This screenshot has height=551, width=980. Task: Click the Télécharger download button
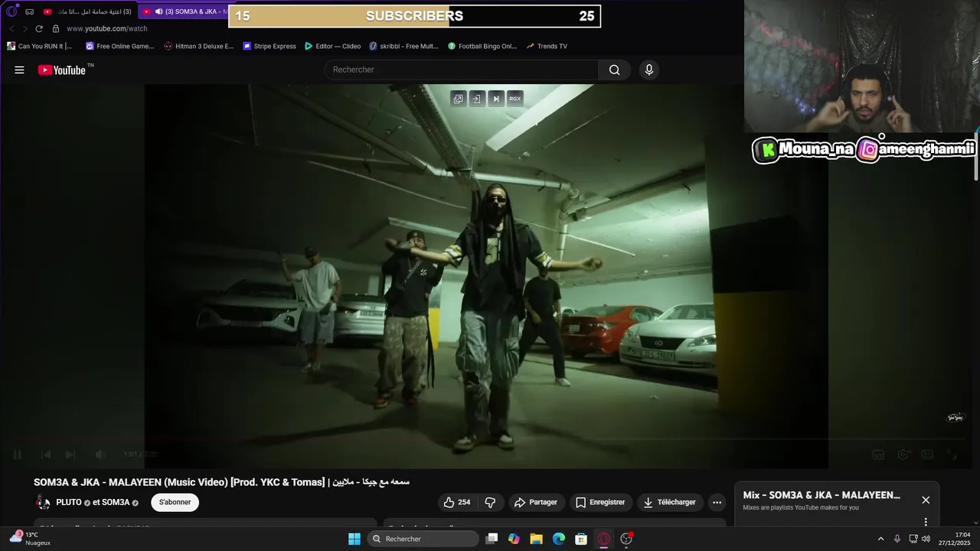[x=669, y=503]
